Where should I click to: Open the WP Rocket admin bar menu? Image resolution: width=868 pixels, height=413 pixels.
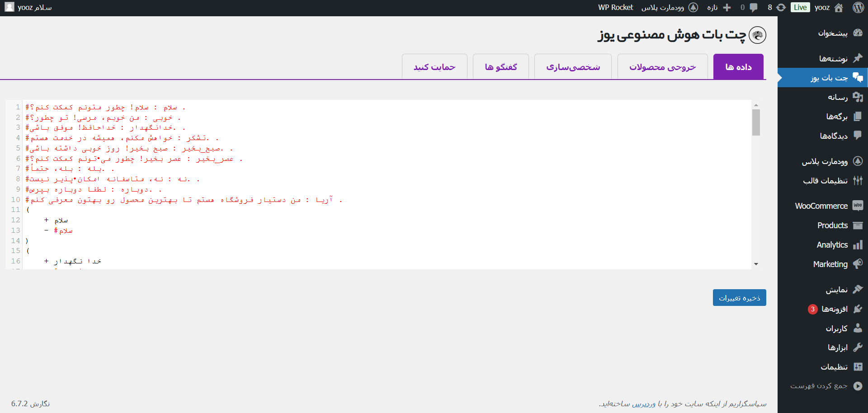[x=615, y=7]
